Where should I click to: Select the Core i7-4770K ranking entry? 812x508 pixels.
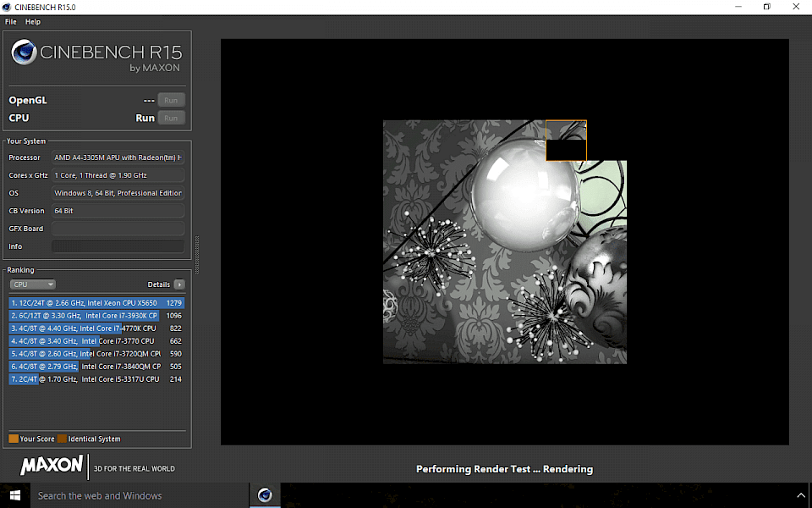96,328
